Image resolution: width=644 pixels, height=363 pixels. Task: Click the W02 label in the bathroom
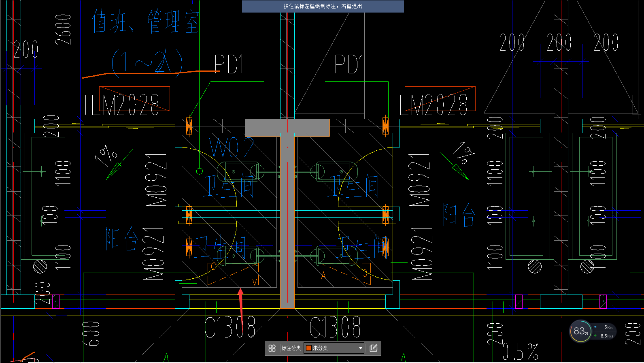point(231,147)
